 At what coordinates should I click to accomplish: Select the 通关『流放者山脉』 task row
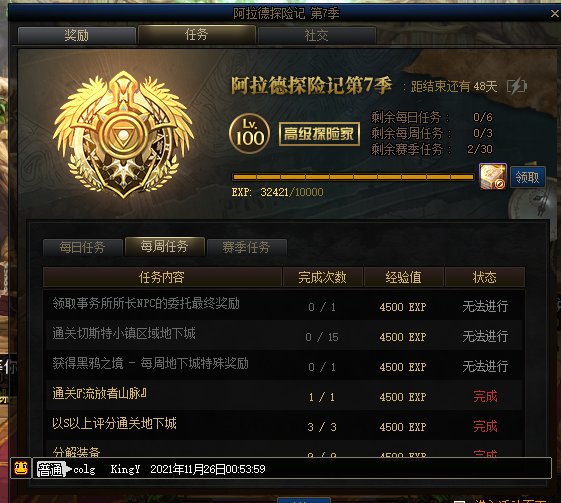(x=283, y=395)
